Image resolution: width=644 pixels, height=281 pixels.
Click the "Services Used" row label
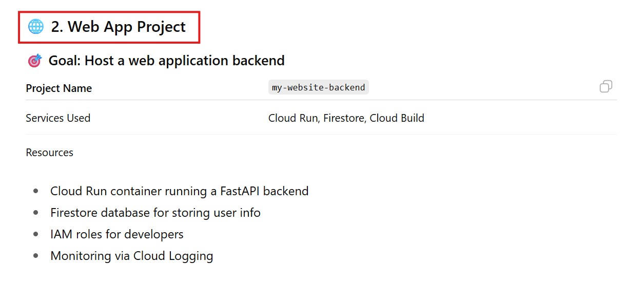coord(58,118)
